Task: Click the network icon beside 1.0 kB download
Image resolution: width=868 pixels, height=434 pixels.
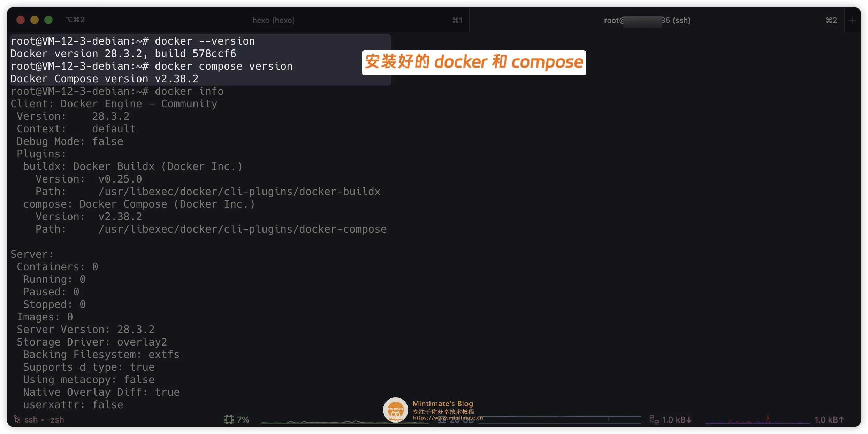Action: [x=654, y=420]
